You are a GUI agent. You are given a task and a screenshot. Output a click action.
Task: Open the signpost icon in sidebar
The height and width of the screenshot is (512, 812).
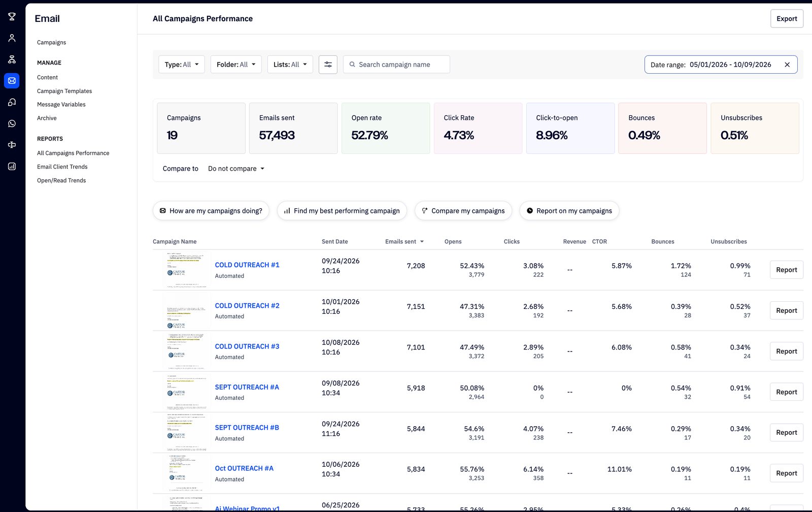pos(12,145)
